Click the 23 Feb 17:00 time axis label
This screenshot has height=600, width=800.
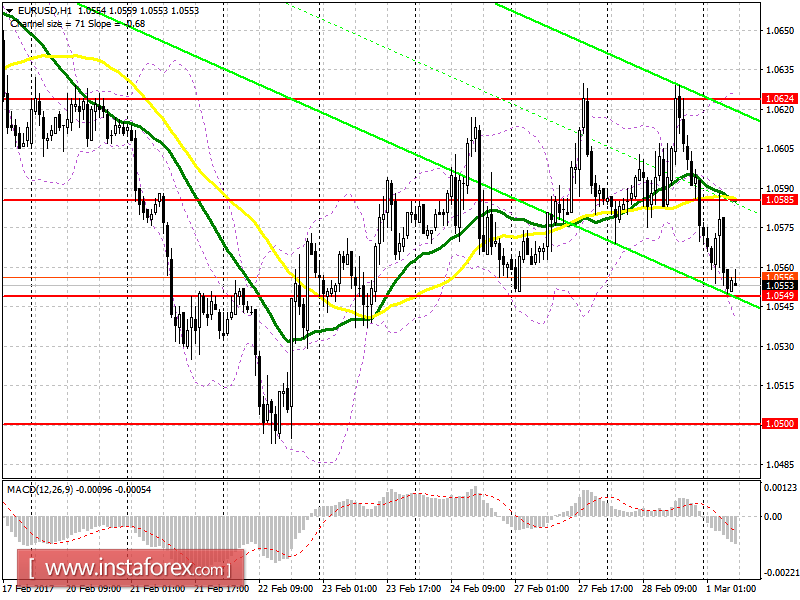(x=414, y=589)
